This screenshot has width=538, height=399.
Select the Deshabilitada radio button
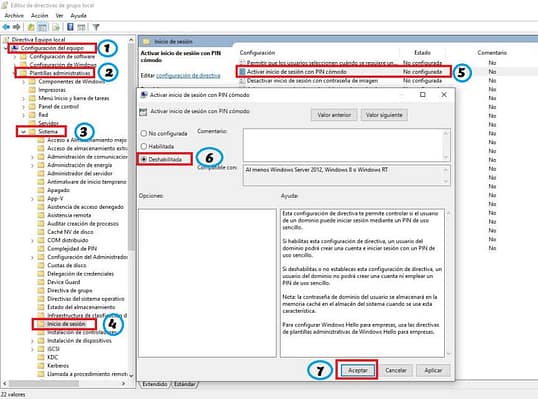(x=144, y=159)
